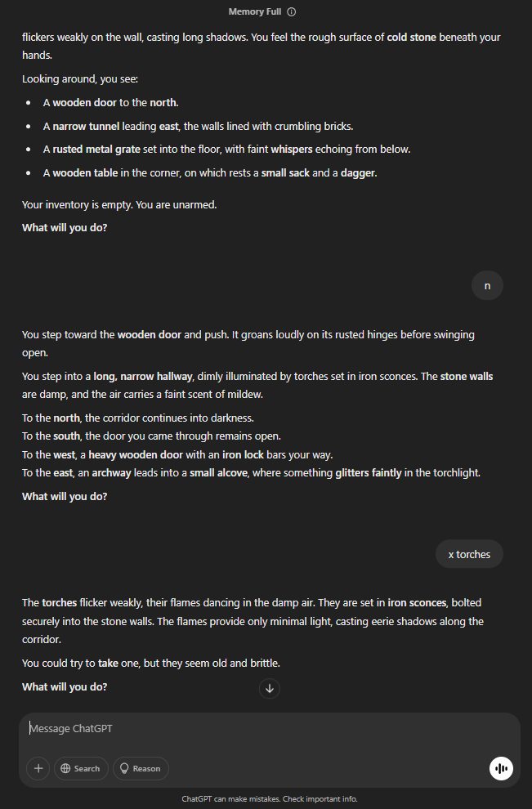
Task: Click the info icon beside Memory Full
Action: pos(292,12)
